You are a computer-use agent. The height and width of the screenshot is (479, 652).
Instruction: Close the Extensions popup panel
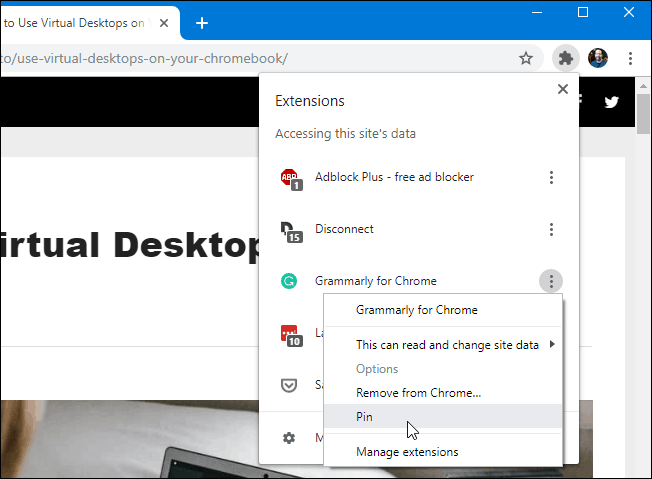[563, 89]
